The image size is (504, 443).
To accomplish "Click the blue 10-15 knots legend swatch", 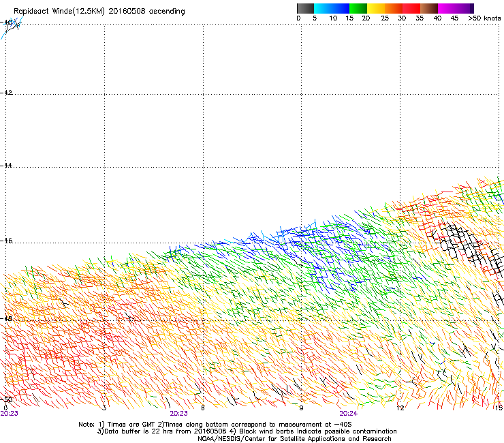I will (x=341, y=8).
